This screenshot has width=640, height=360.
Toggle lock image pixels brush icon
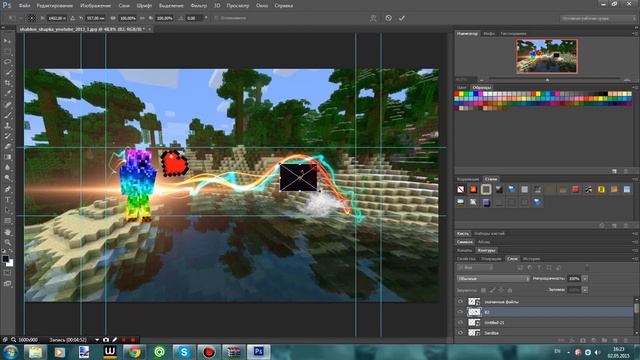(x=492, y=290)
